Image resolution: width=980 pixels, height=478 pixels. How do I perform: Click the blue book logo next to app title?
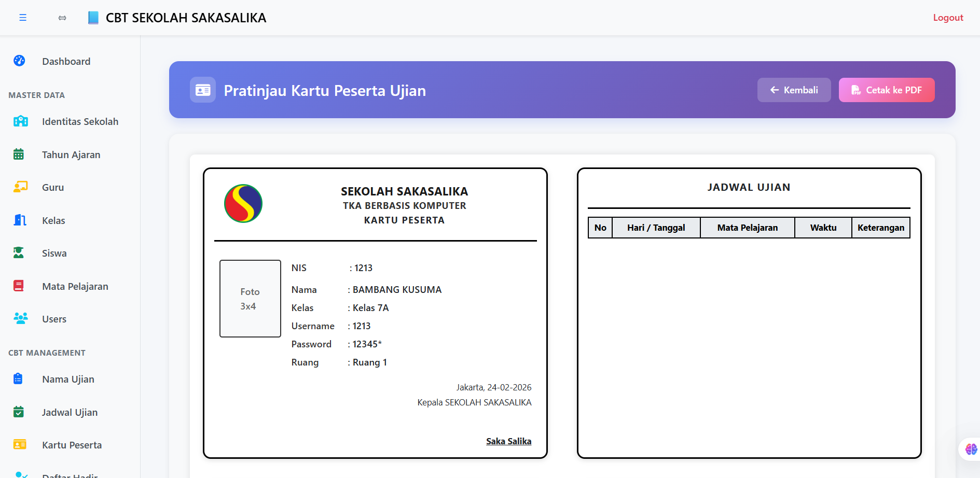(x=93, y=17)
